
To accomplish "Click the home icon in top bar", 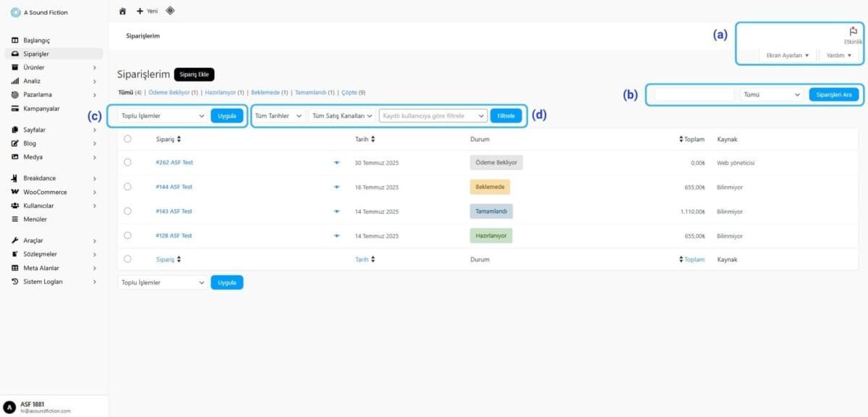I will coord(122,11).
